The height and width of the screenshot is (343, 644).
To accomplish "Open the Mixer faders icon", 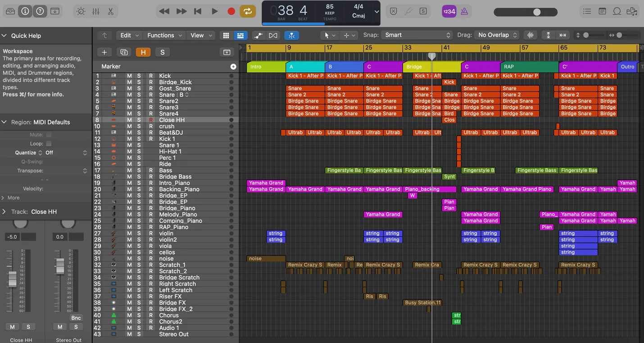I will coord(95,11).
